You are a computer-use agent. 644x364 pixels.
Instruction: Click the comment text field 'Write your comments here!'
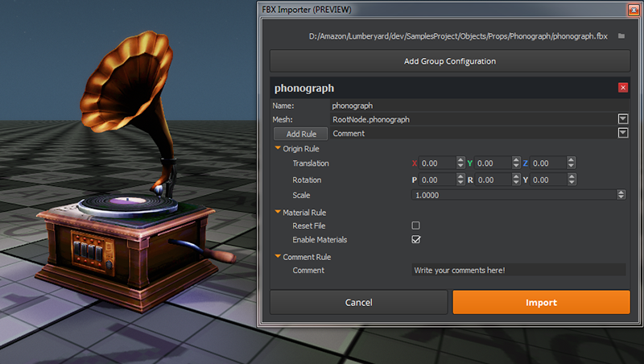coord(518,271)
